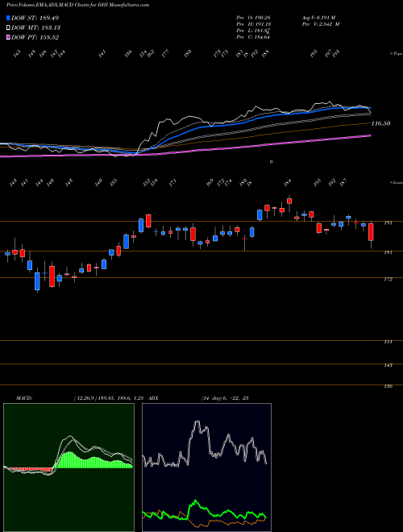Click the blue DOW ST legend swatch
The width and height of the screenshot is (403, 532).
pyautogui.click(x=8, y=18)
